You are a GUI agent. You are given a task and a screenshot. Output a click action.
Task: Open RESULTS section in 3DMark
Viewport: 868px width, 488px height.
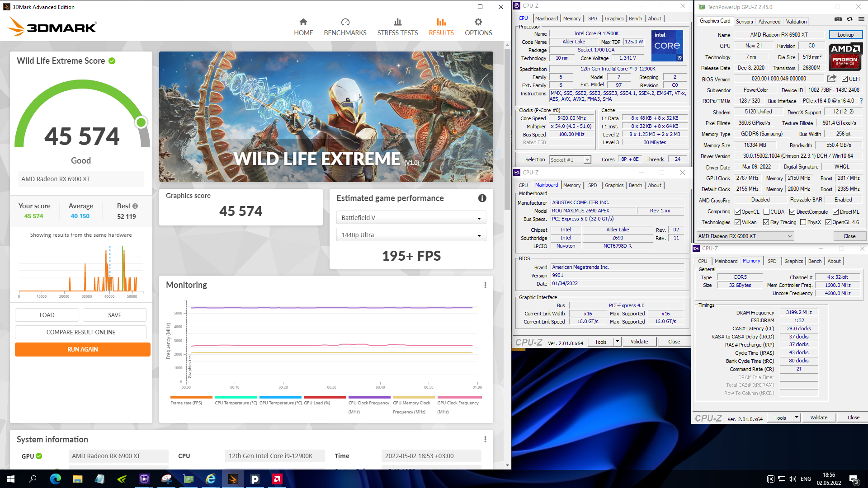pos(441,27)
